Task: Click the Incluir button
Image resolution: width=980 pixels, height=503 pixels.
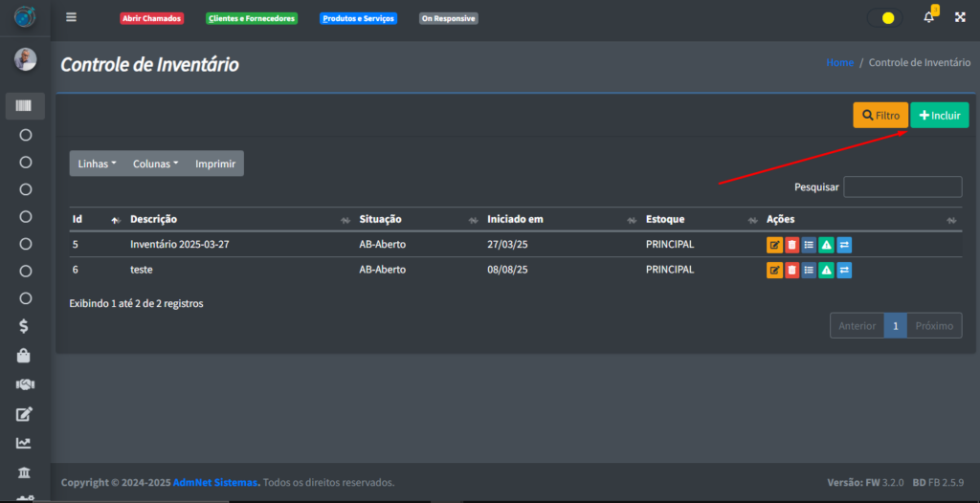Action: click(x=939, y=116)
